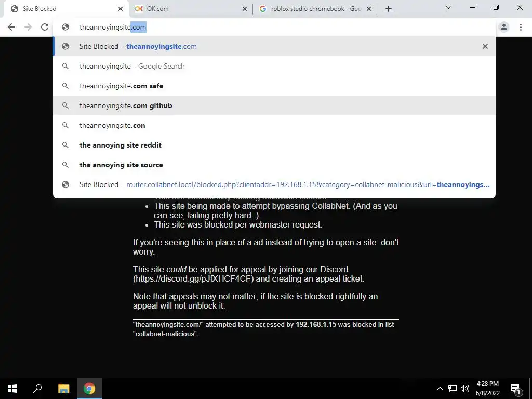
Task: Remove the theannoyingsite.com suggestion with X
Action: click(x=485, y=46)
